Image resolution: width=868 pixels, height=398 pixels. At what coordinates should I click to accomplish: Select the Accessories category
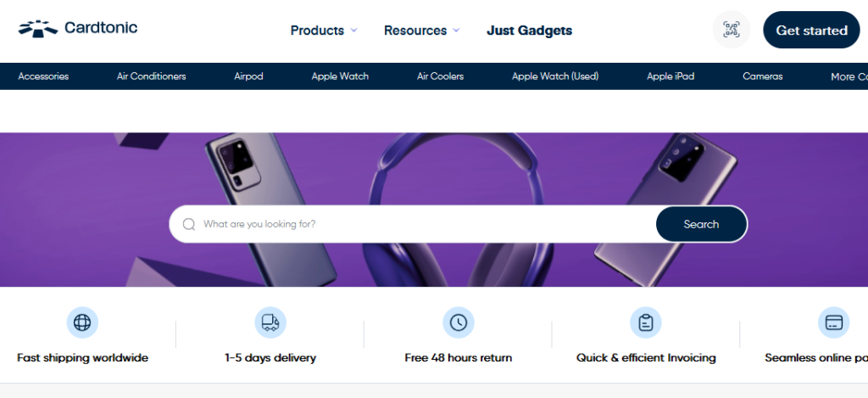pos(43,76)
